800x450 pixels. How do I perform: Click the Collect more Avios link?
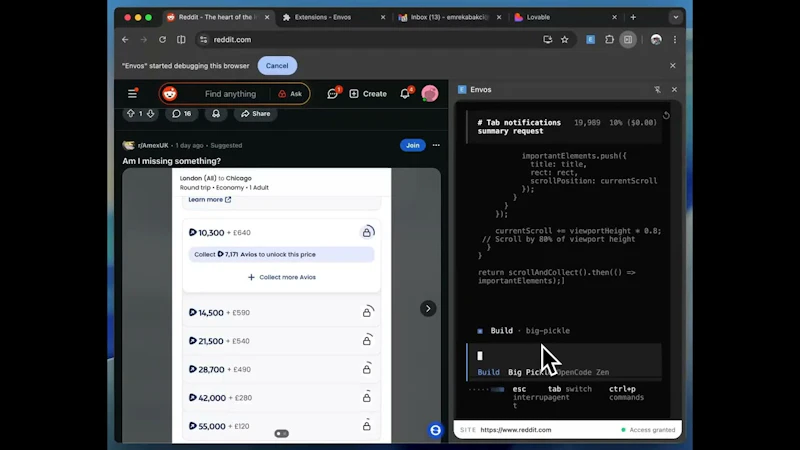282,277
